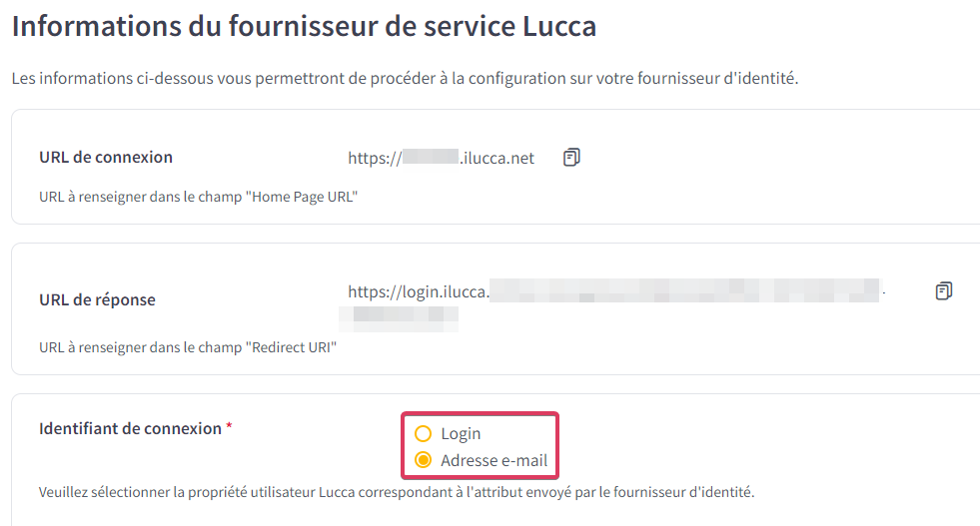Copy the URL de connexion value

point(571,158)
